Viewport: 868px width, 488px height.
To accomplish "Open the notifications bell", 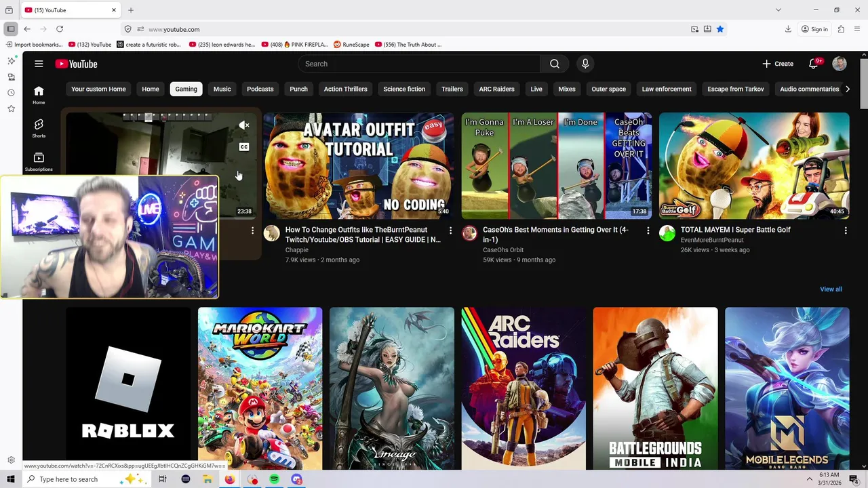I will pyautogui.click(x=814, y=64).
